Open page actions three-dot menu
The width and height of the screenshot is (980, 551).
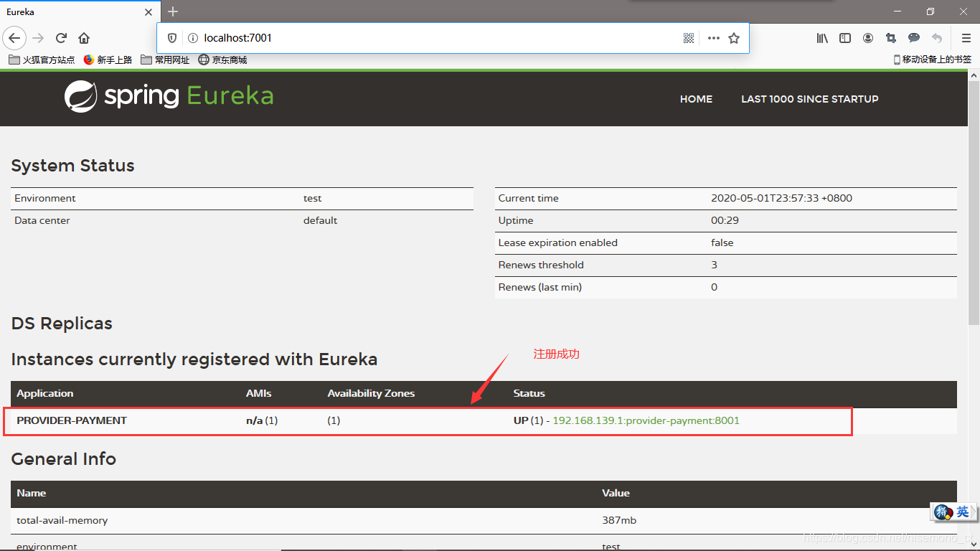pyautogui.click(x=713, y=38)
